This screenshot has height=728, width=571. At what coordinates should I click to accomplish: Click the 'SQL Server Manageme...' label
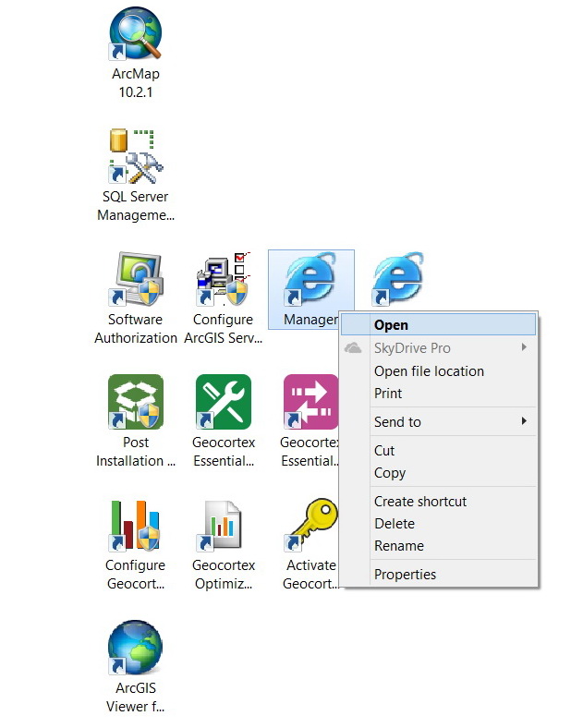pos(136,206)
